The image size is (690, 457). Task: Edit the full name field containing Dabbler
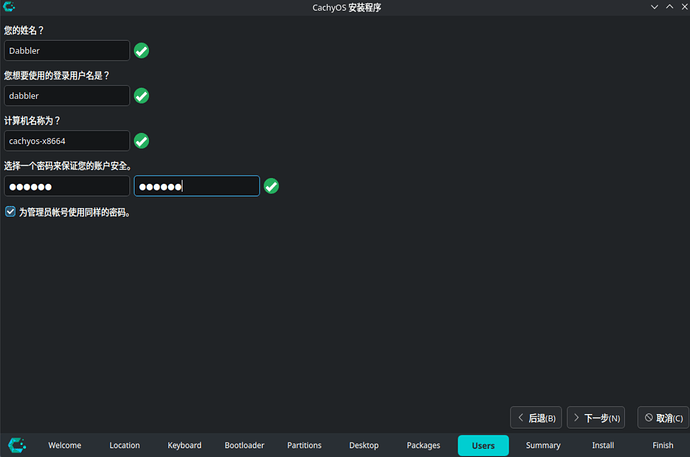point(67,51)
